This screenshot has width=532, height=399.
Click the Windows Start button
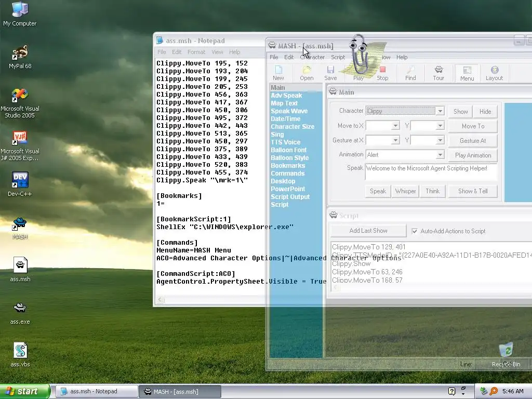25,392
